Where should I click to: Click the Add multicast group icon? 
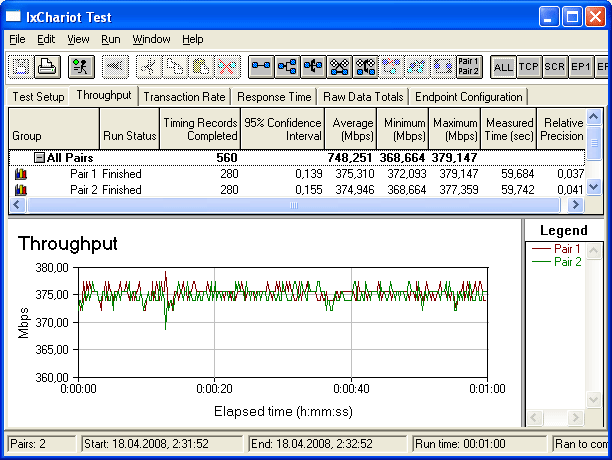287,67
